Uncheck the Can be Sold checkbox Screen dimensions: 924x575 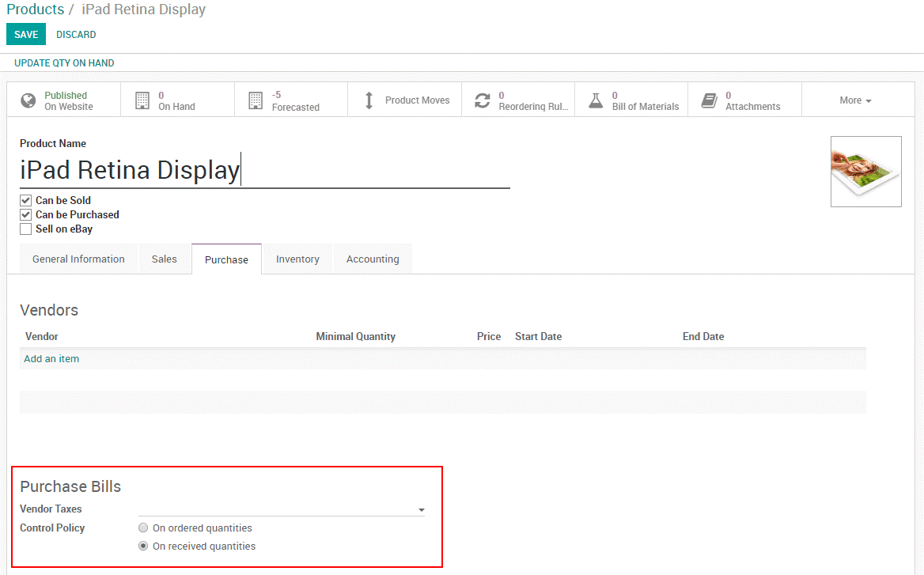pos(26,201)
